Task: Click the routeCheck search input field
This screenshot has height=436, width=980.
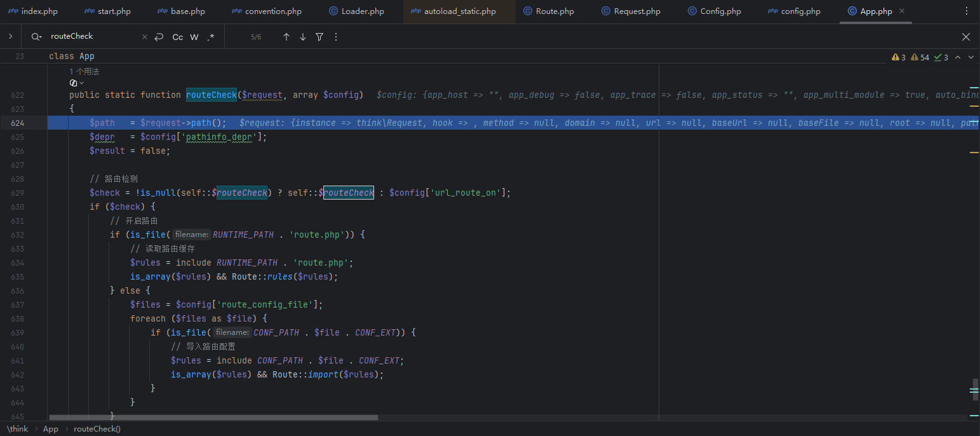Action: tap(93, 37)
